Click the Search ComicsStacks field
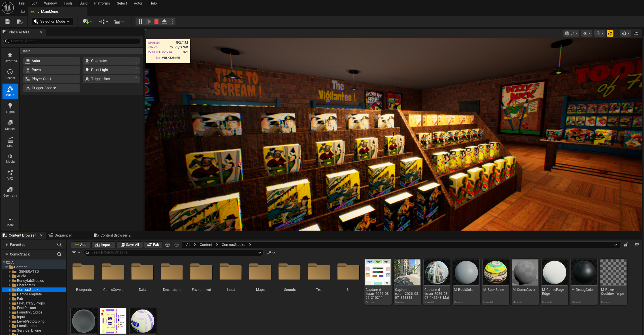Image resolution: width=644 pixels, height=335 pixels. [174, 253]
